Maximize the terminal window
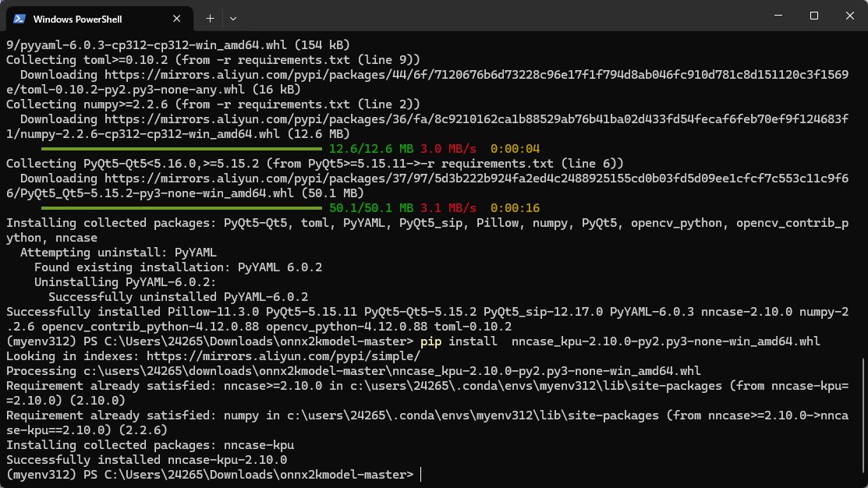The width and height of the screenshot is (868, 488). [x=813, y=16]
